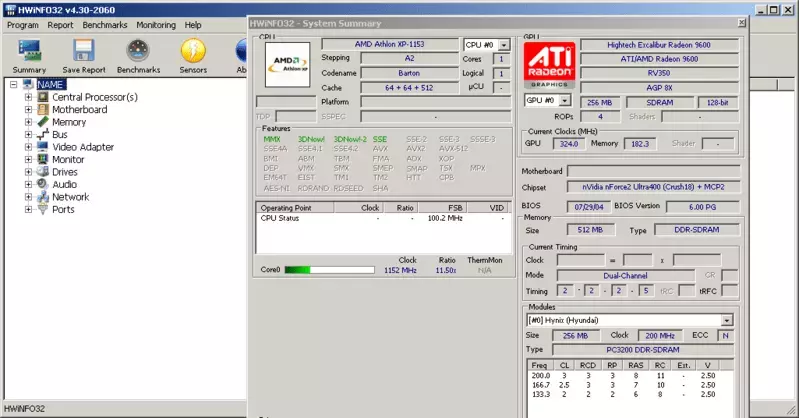Minimize the main HWiNFO32 window

(761, 10)
